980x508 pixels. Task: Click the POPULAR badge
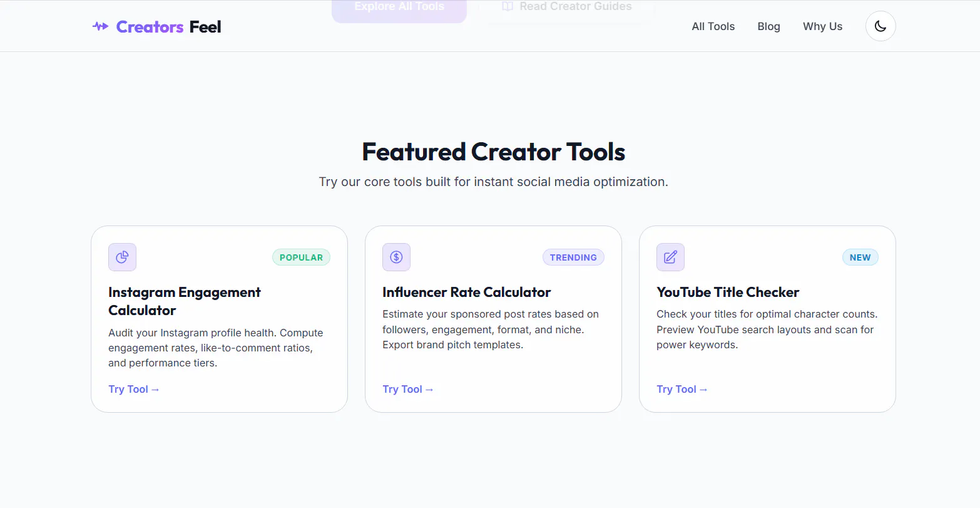tap(301, 257)
